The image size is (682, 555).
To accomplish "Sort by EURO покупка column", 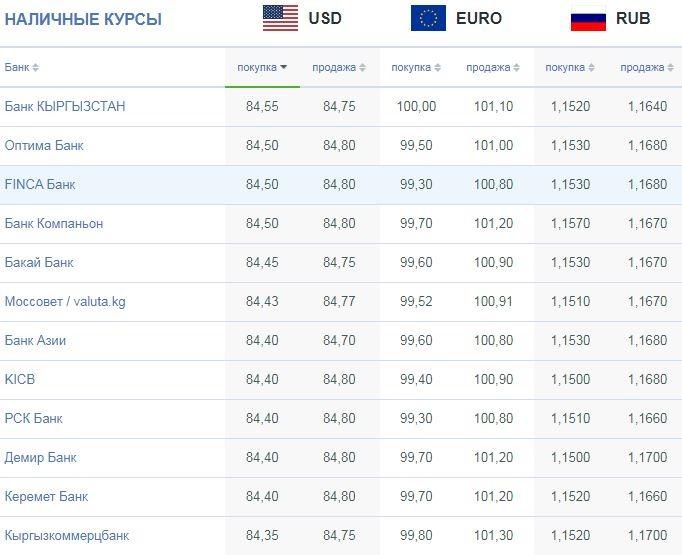I will [x=416, y=67].
